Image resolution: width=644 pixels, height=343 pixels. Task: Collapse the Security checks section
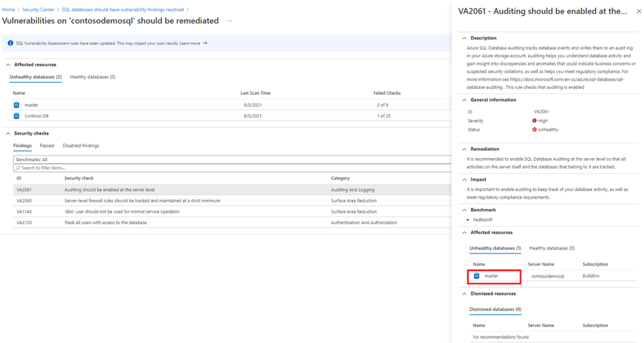[8, 133]
